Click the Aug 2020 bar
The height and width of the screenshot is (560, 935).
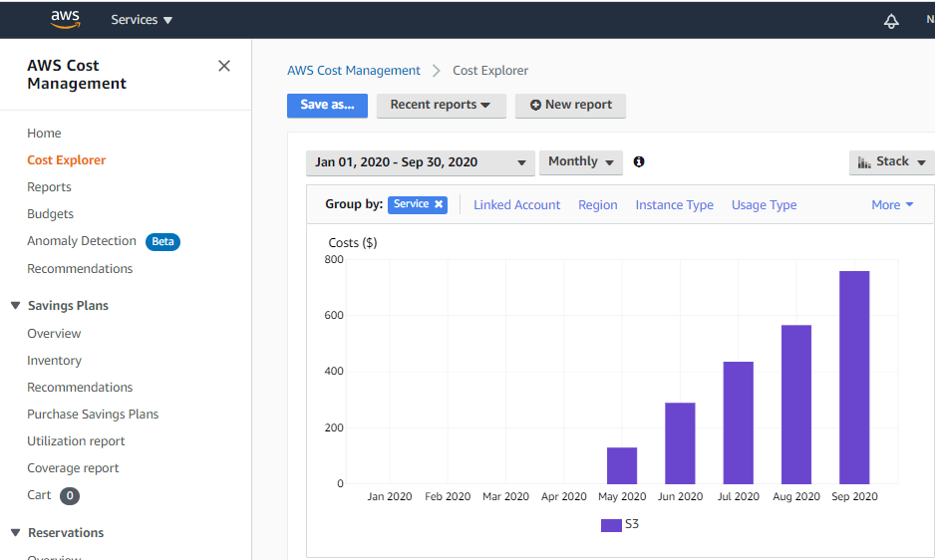[796, 405]
